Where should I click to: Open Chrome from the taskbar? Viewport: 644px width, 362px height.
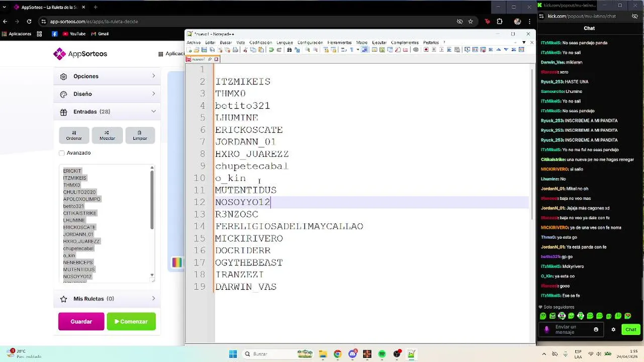(337, 354)
